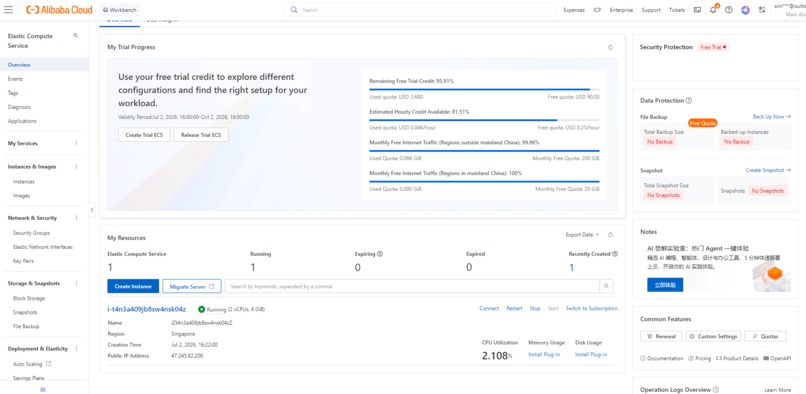Open the Tickets menu

pyautogui.click(x=677, y=10)
